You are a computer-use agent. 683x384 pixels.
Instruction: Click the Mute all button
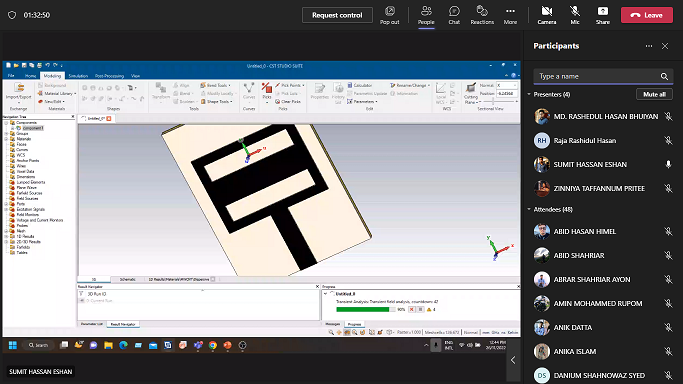click(654, 94)
